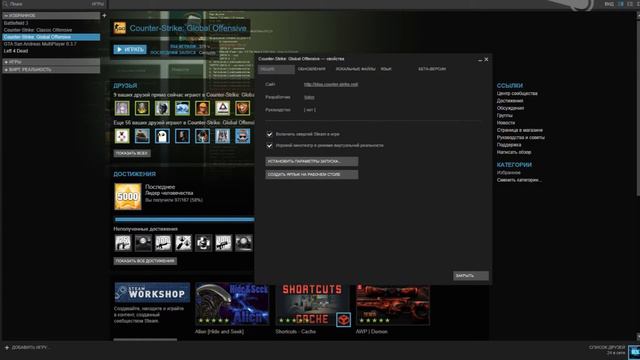Click the plus icon beside ДОБАВИТЬ ИГРУ
The image size is (640, 360).
pyautogui.click(x=7, y=348)
